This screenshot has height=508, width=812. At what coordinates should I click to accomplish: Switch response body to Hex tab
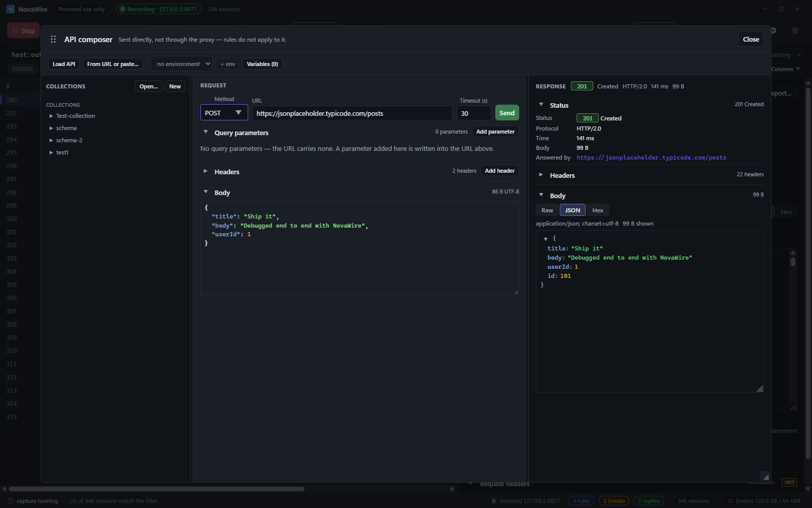tap(598, 210)
